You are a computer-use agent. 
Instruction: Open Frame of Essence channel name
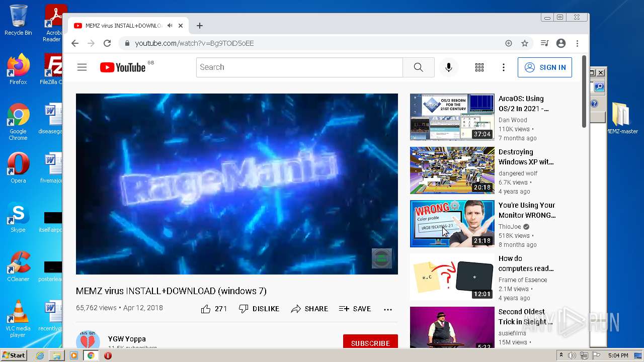pyautogui.click(x=523, y=280)
